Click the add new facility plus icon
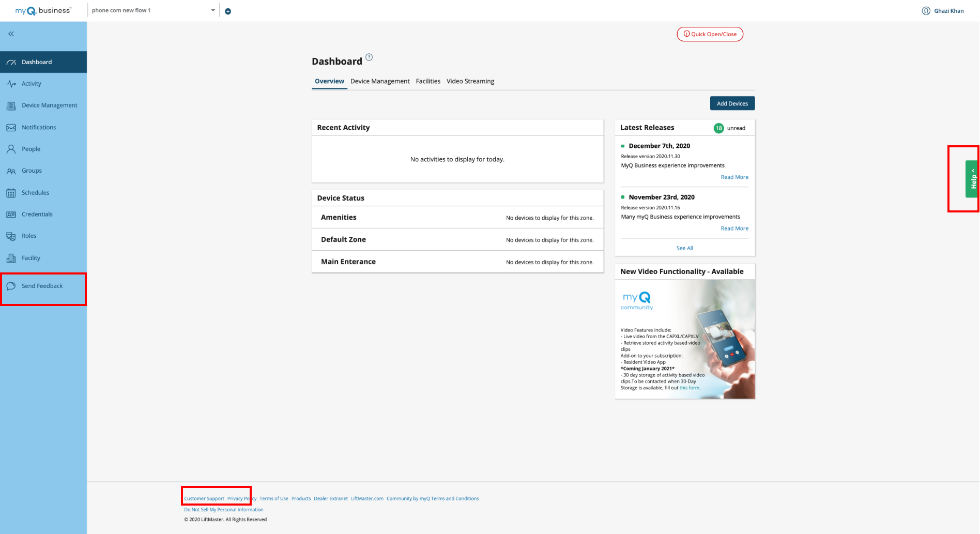Screen dimensions: 980x534 227,10
